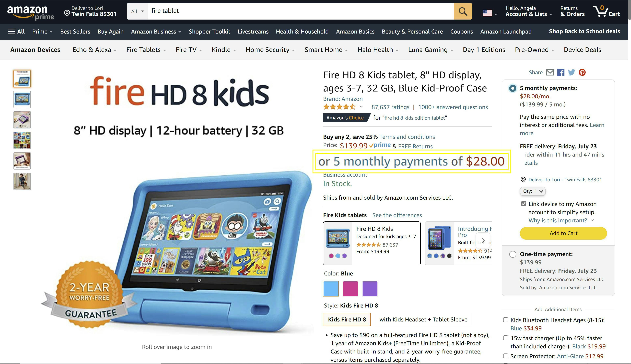The image size is (631, 364).
Task: Share the product on Twitter
Action: pos(572,72)
